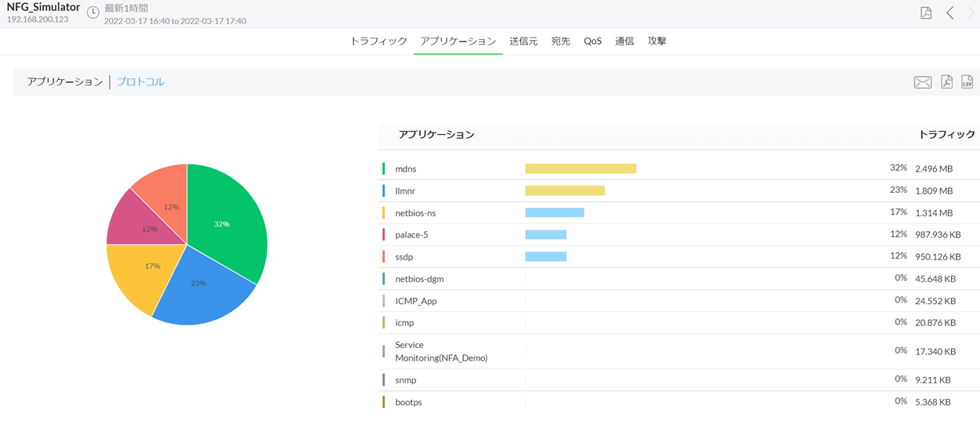Image resolution: width=980 pixels, height=428 pixels.
Task: Click the next time period right arrow
Action: [x=971, y=13]
